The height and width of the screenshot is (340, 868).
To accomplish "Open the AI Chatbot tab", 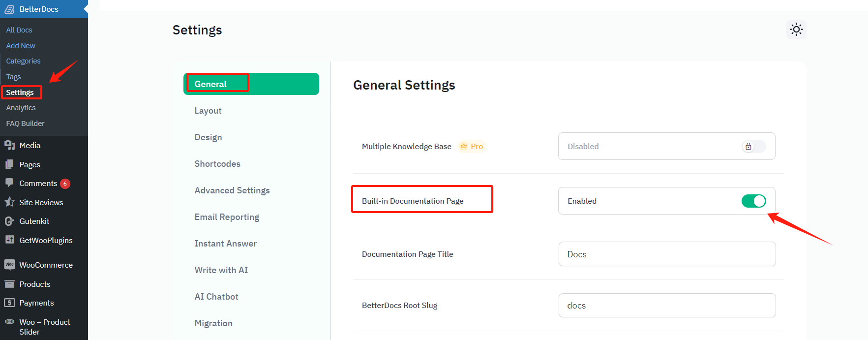I will pos(216,297).
